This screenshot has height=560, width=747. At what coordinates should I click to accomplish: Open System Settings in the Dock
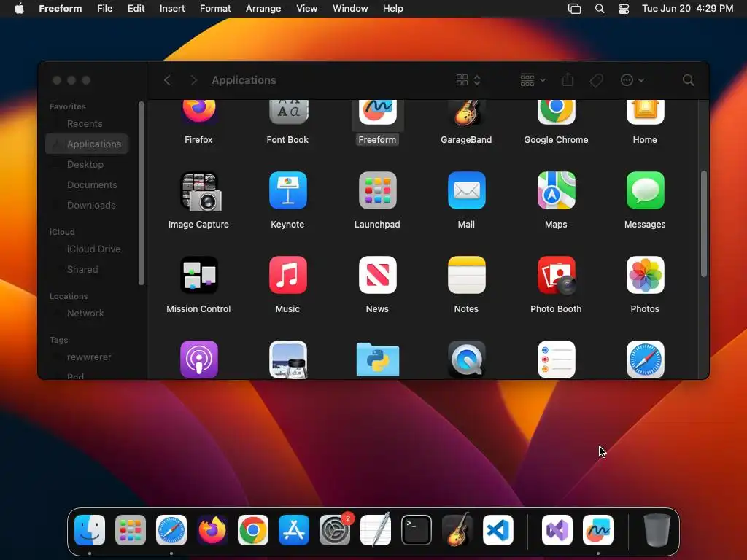[335, 530]
